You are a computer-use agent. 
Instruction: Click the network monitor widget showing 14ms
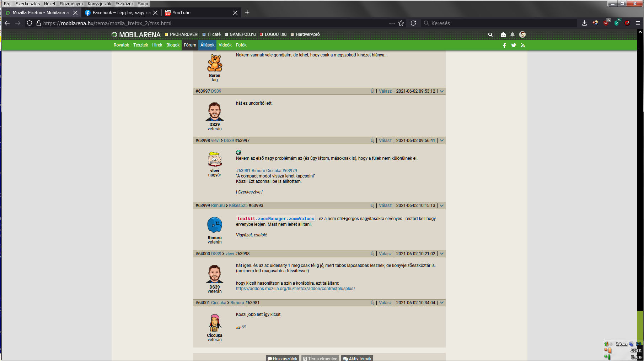click(x=623, y=350)
